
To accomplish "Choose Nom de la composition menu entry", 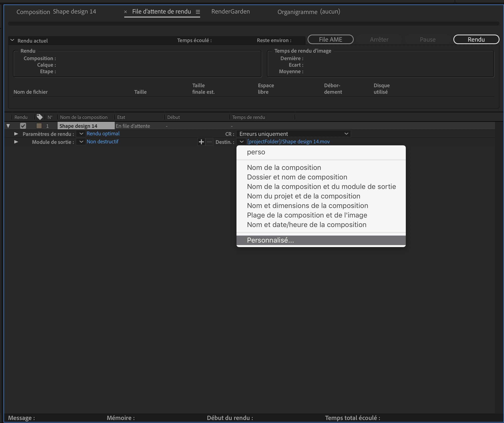I will coord(321,167).
